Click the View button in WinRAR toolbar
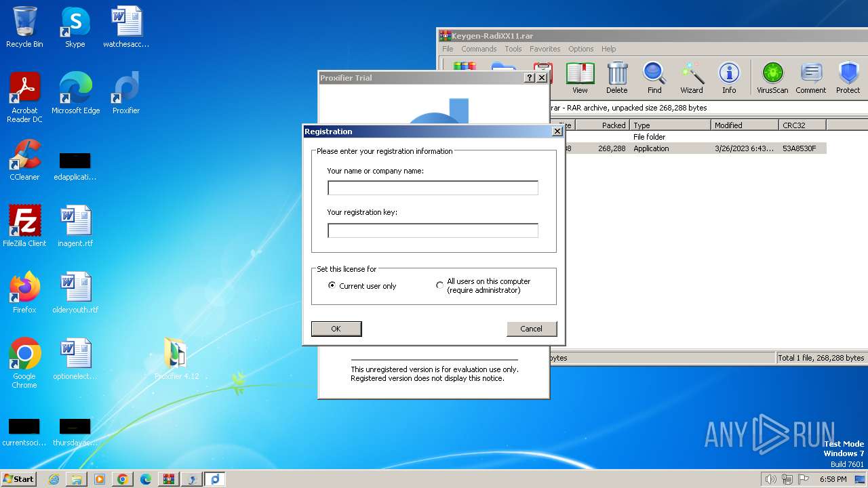868x488 pixels. (x=580, y=78)
